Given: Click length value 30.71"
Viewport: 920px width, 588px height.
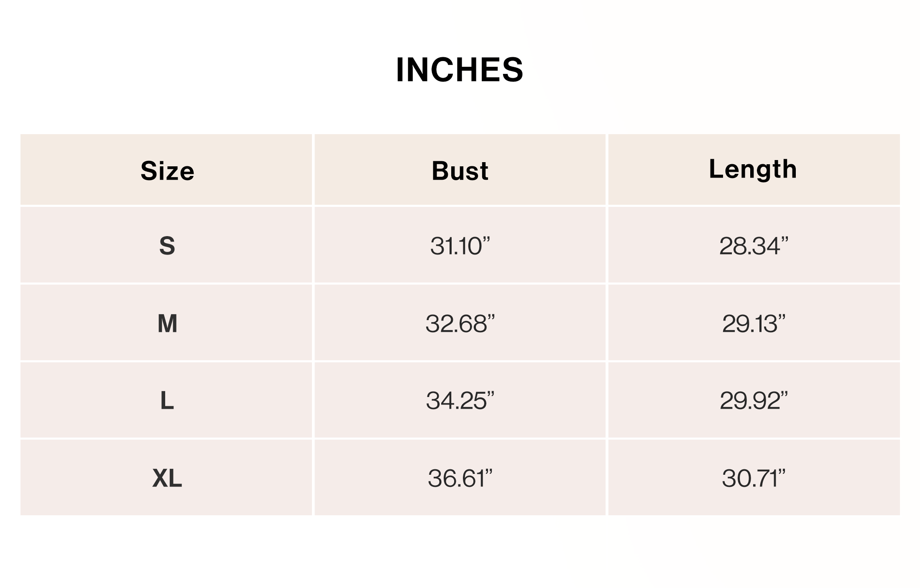Looking at the screenshot, I should 754,479.
